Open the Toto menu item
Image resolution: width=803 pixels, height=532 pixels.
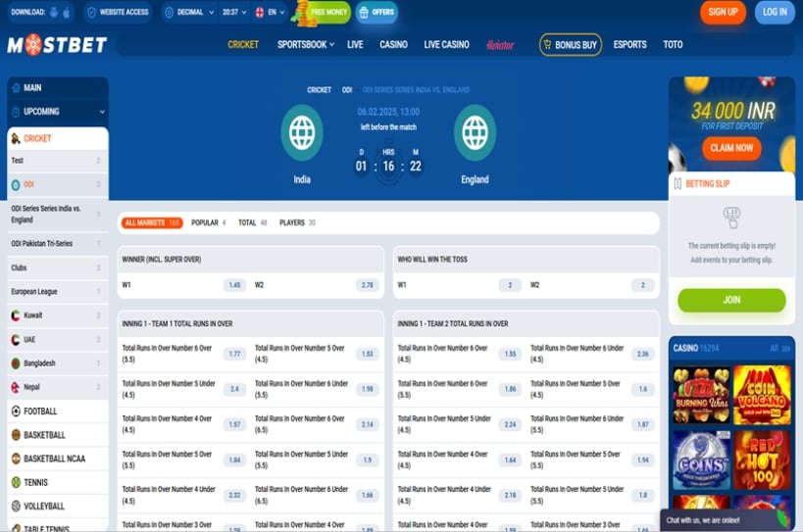[673, 44]
